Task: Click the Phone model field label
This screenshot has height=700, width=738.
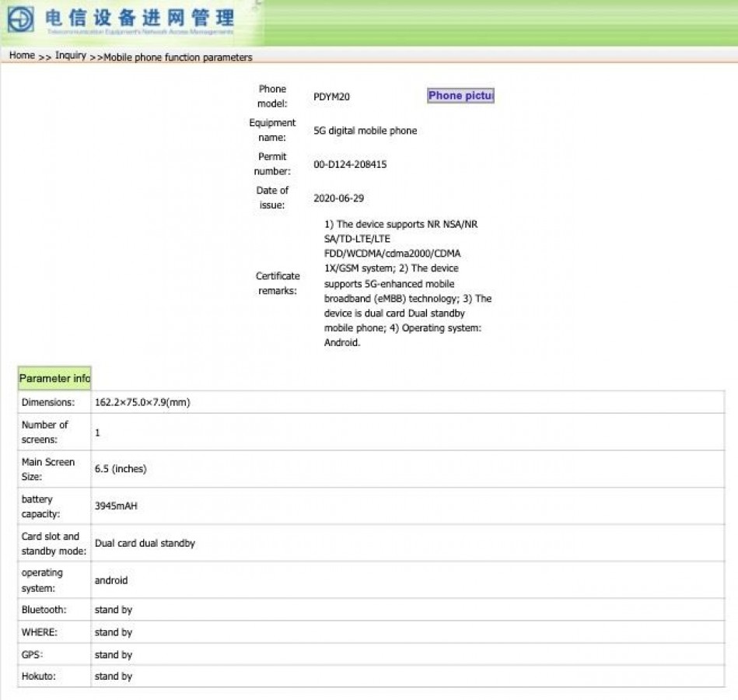Action: pos(272,96)
